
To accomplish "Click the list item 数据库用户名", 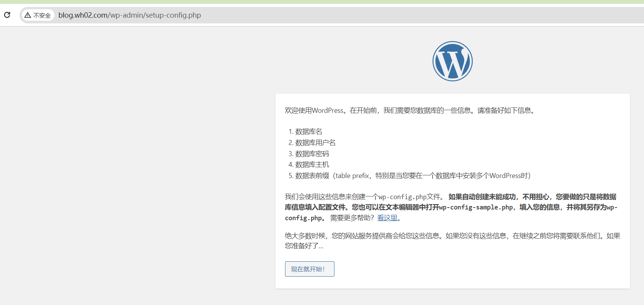I will (x=315, y=143).
